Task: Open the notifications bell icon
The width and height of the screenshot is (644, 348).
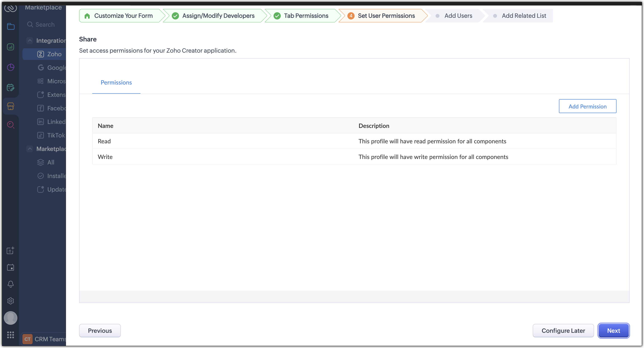Action: [11, 284]
